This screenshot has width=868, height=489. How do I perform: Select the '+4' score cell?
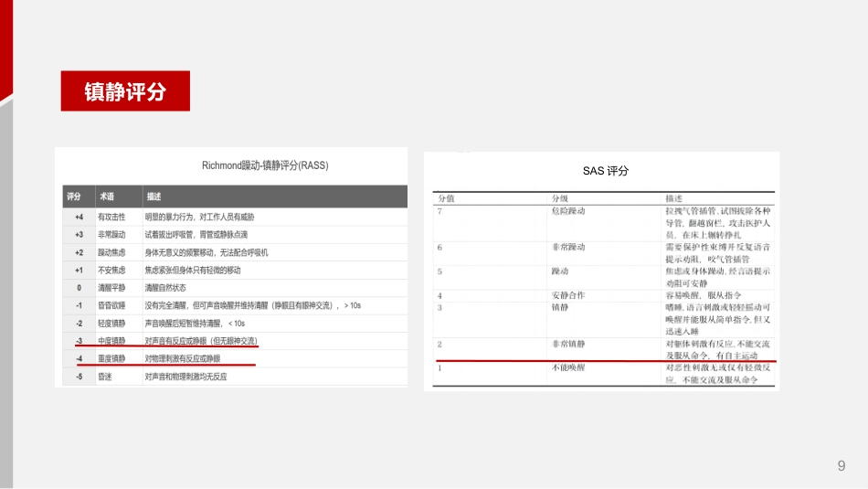[79, 218]
